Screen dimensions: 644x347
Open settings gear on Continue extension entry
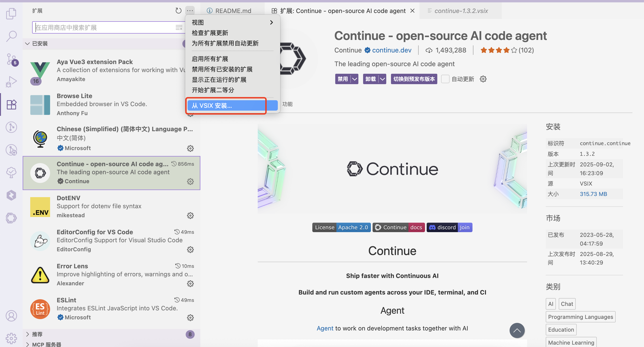point(190,182)
